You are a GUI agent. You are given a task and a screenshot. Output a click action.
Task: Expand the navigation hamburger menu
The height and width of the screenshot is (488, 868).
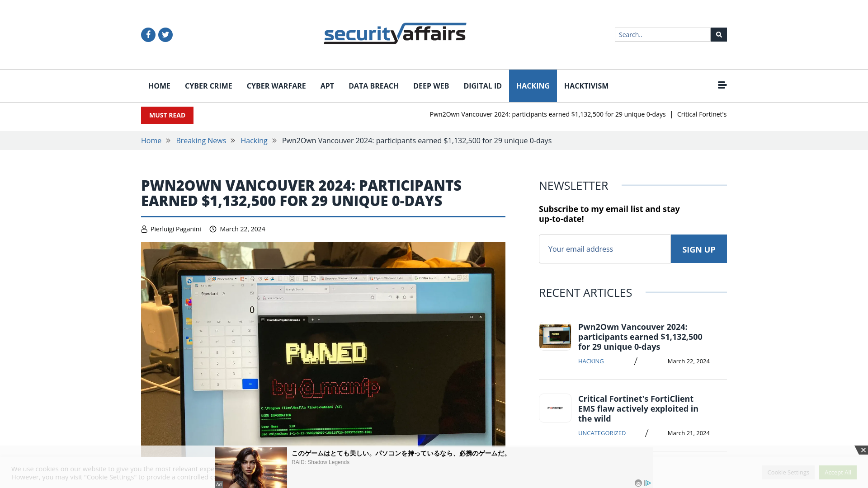pos(722,85)
